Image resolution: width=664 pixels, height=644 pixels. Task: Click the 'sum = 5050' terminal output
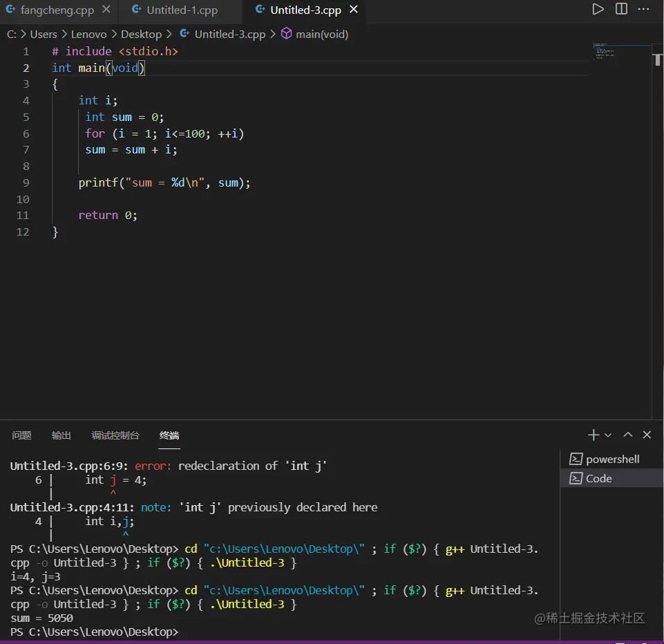[41, 618]
